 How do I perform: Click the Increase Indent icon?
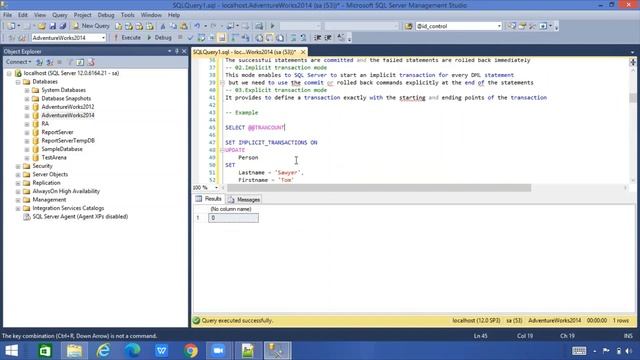[x=328, y=38]
